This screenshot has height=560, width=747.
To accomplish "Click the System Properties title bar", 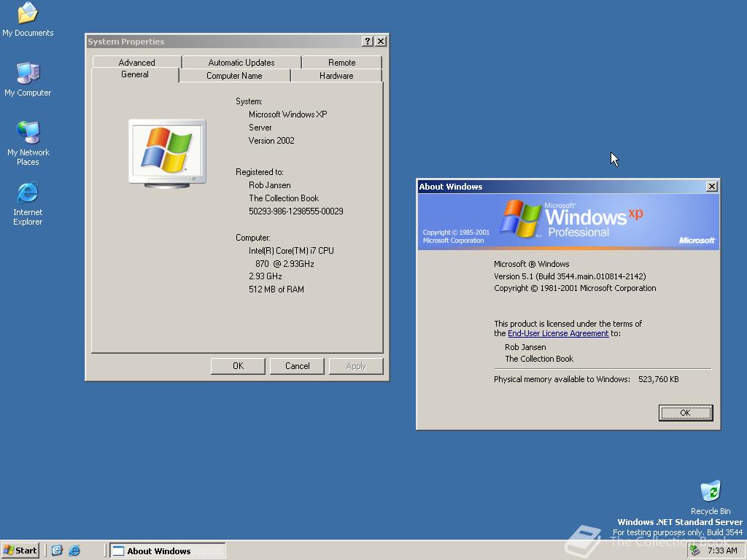I will coord(224,42).
